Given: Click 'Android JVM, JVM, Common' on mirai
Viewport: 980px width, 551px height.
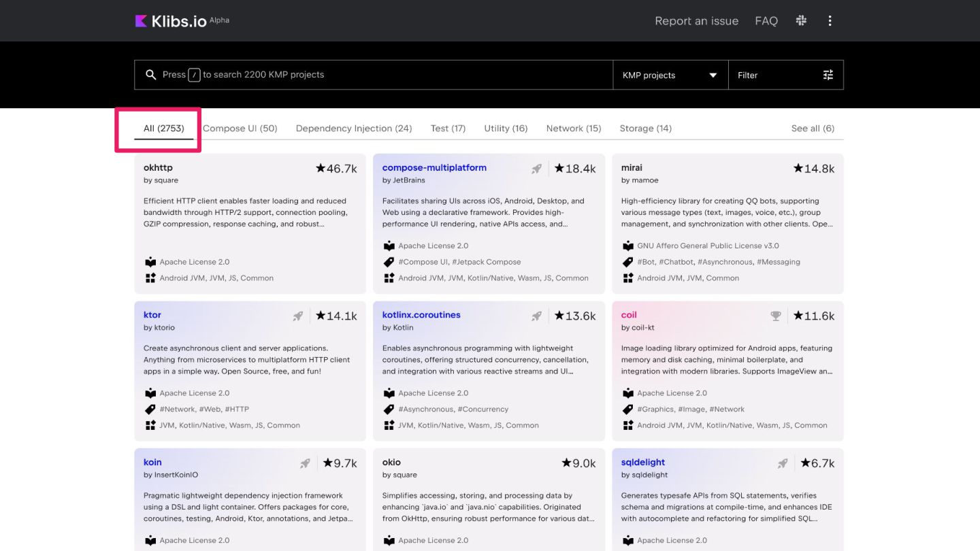Looking at the screenshot, I should [688, 278].
